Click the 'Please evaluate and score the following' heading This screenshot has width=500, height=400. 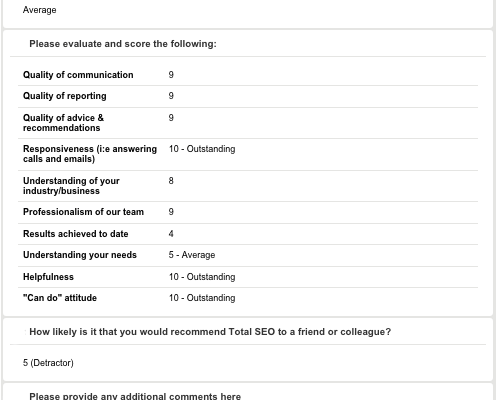tap(123, 44)
